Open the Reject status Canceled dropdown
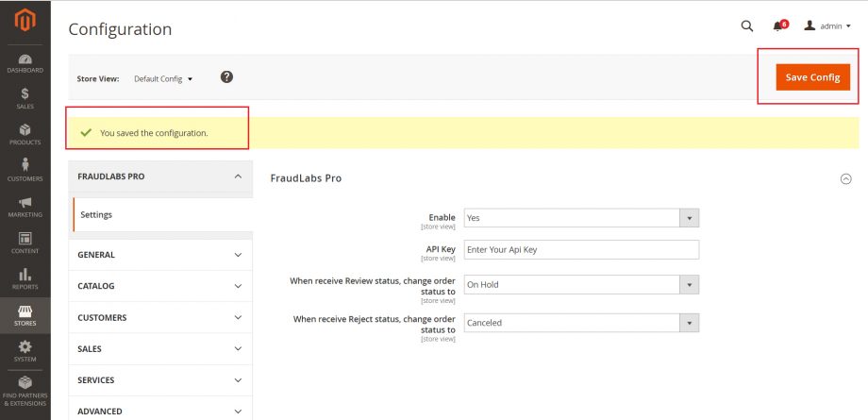This screenshot has width=868, height=420. click(581, 323)
